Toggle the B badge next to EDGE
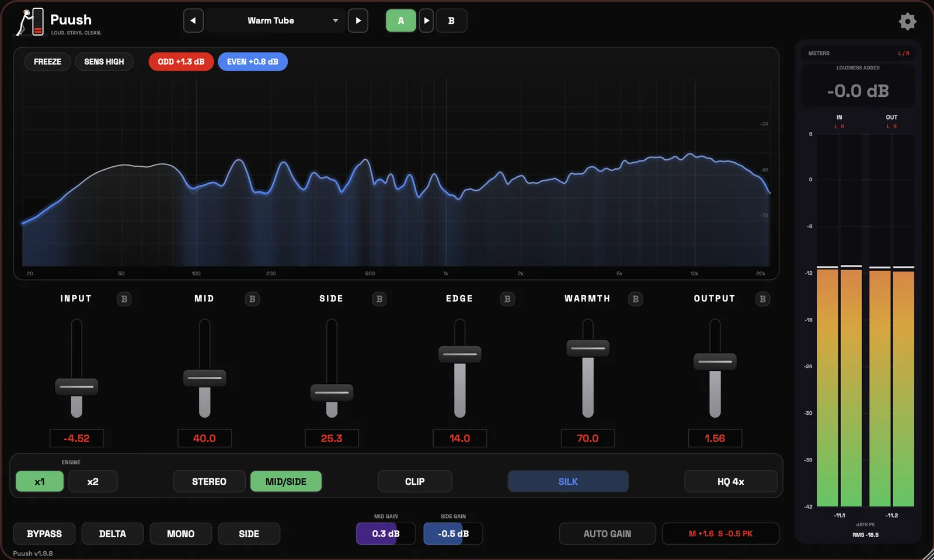This screenshot has width=934, height=560. tap(507, 299)
